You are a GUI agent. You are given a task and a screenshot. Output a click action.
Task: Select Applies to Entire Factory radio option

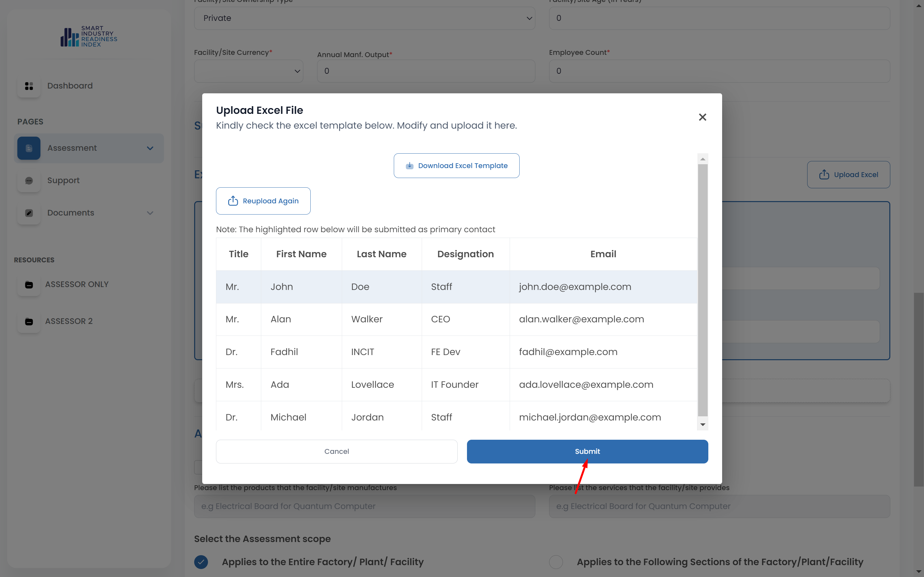coord(201,562)
